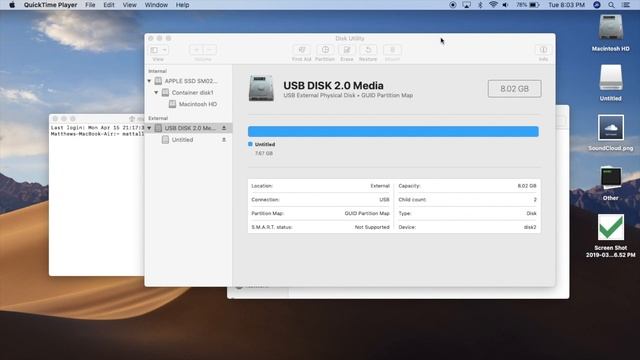Run First Aid from the toolbar
This screenshot has height=360, width=640.
pyautogui.click(x=302, y=50)
